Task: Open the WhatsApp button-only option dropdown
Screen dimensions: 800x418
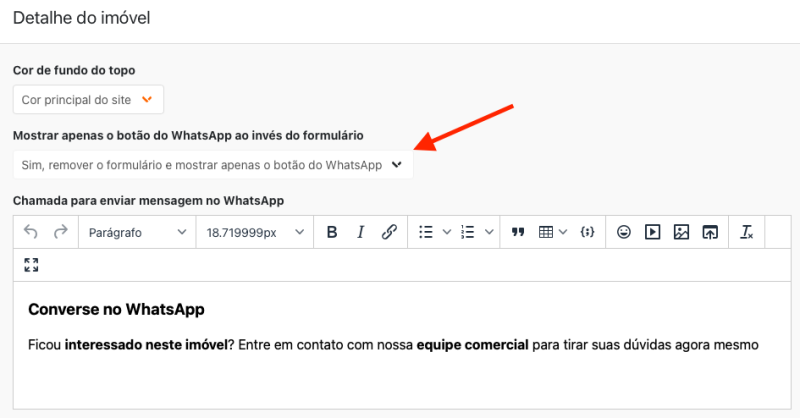Action: pos(212,166)
